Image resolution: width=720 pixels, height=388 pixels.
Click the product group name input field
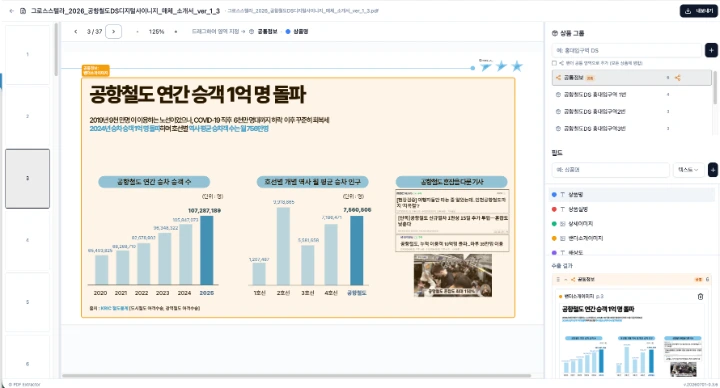[627, 50]
